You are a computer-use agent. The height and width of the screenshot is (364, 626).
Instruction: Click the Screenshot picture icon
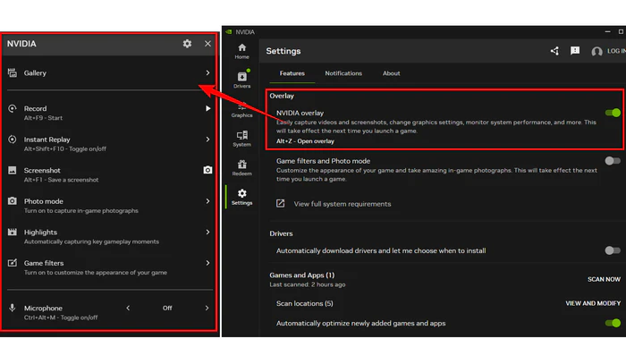point(13,170)
